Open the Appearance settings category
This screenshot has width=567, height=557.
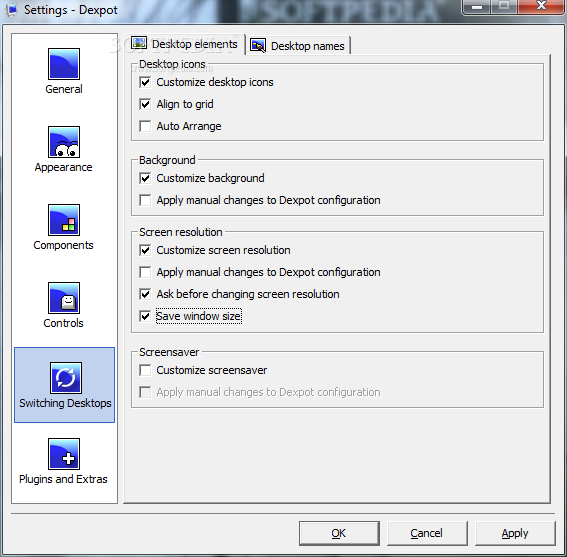point(64,150)
